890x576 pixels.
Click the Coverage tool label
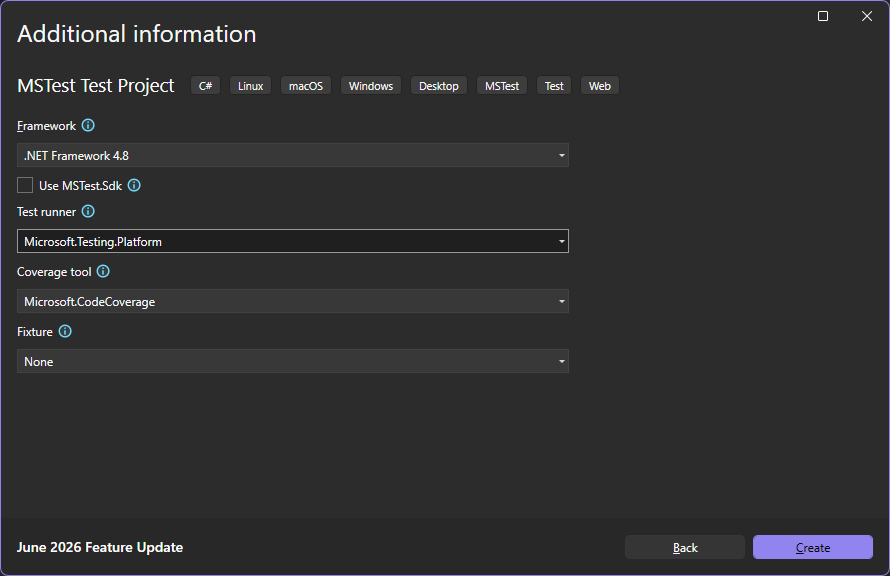54,272
